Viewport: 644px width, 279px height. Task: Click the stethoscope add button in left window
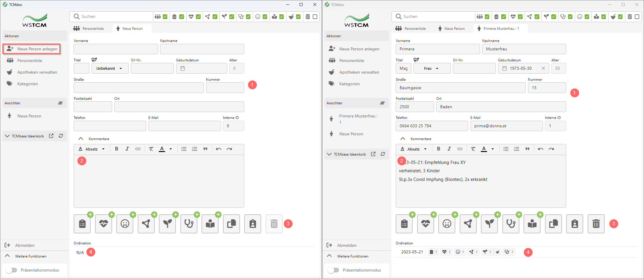189,224
